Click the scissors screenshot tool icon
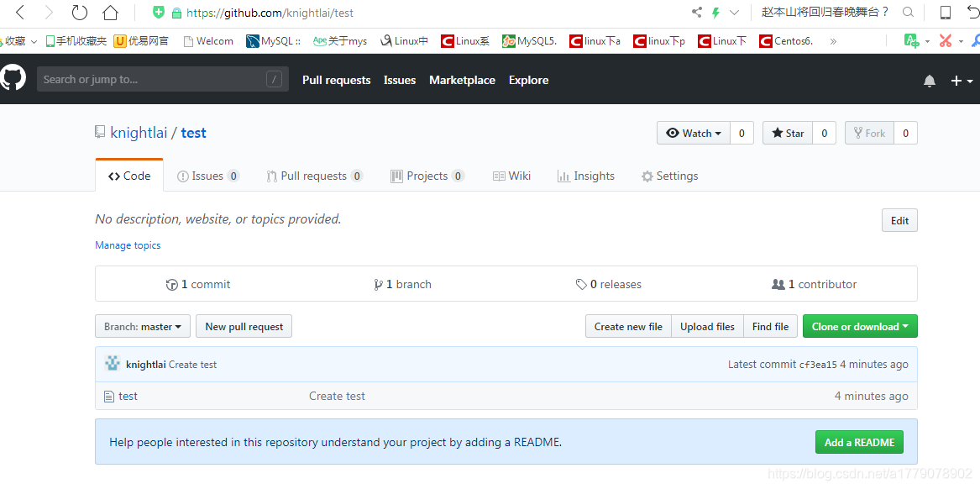980x489 pixels. click(945, 41)
